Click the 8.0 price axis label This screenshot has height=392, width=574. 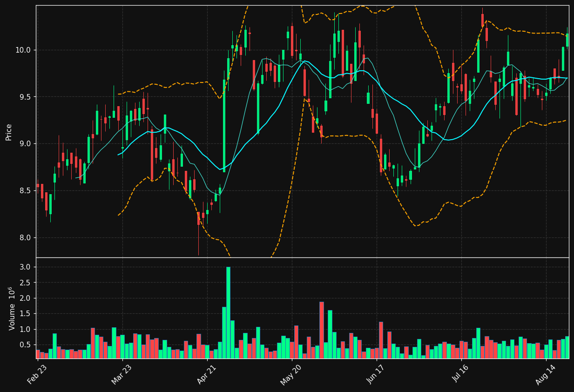tap(25, 237)
